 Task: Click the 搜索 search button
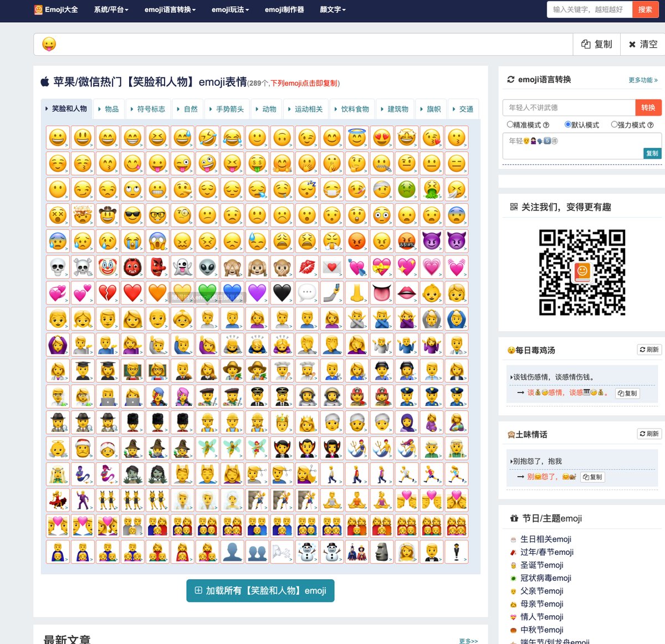(x=645, y=9)
